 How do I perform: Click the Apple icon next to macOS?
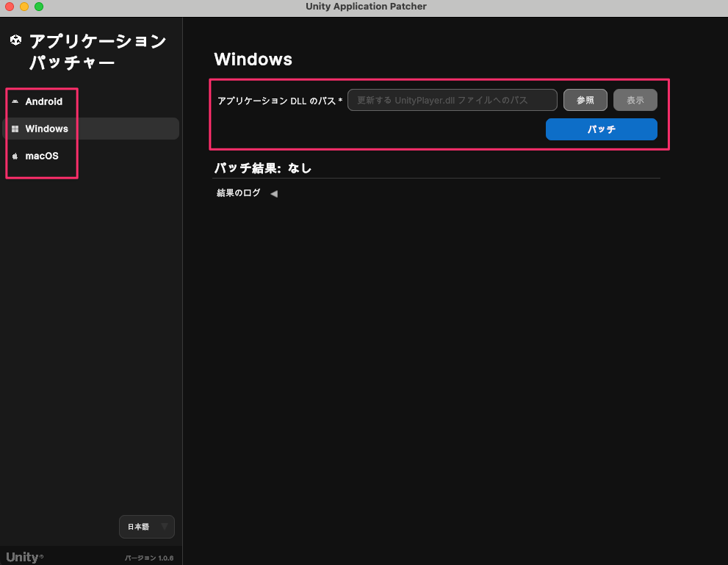(16, 156)
